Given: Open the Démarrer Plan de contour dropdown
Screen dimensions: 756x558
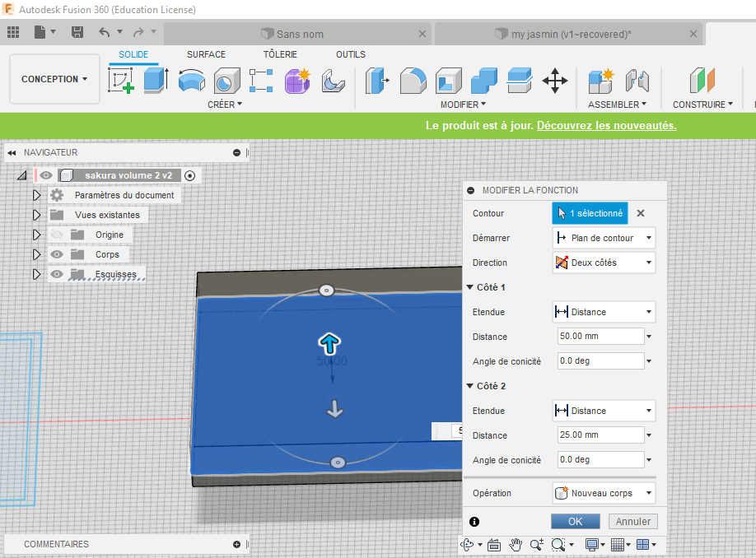Looking at the screenshot, I should click(604, 238).
